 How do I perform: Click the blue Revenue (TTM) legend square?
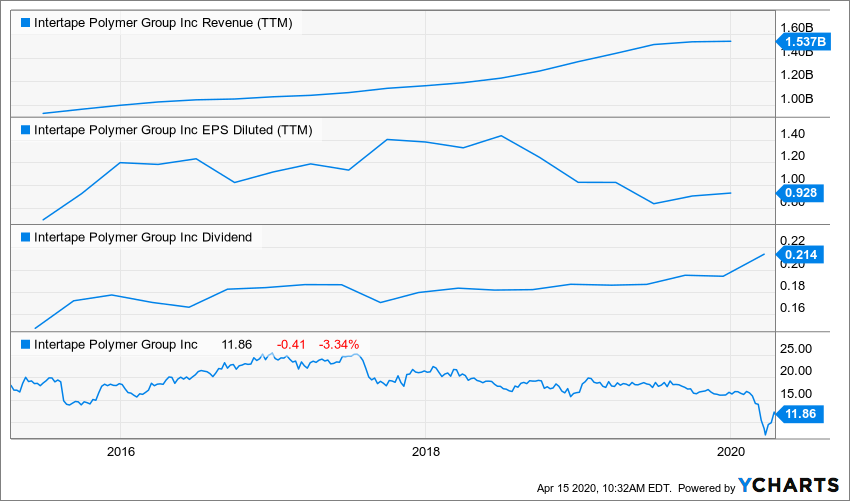[x=25, y=23]
